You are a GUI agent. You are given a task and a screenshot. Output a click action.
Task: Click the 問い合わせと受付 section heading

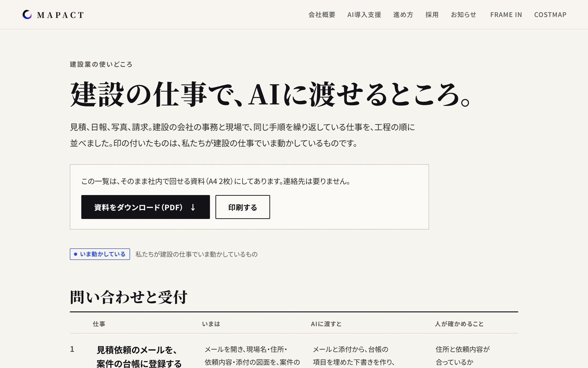click(129, 297)
